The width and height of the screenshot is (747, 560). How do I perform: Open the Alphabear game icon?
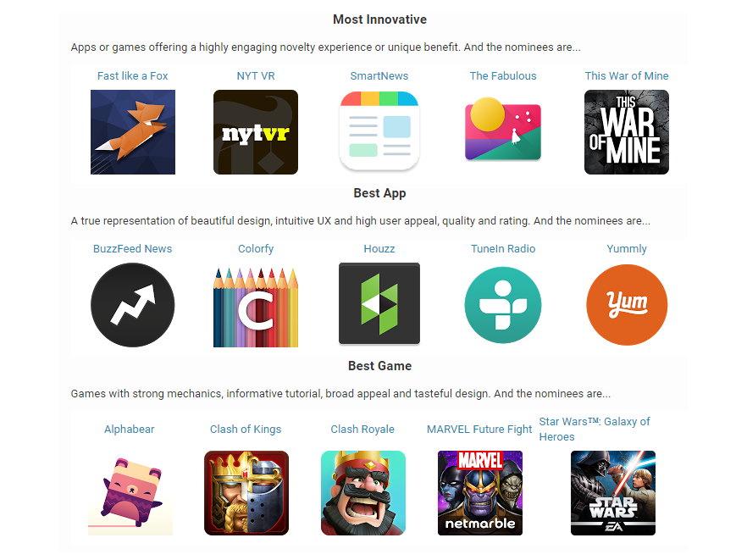tap(130, 493)
